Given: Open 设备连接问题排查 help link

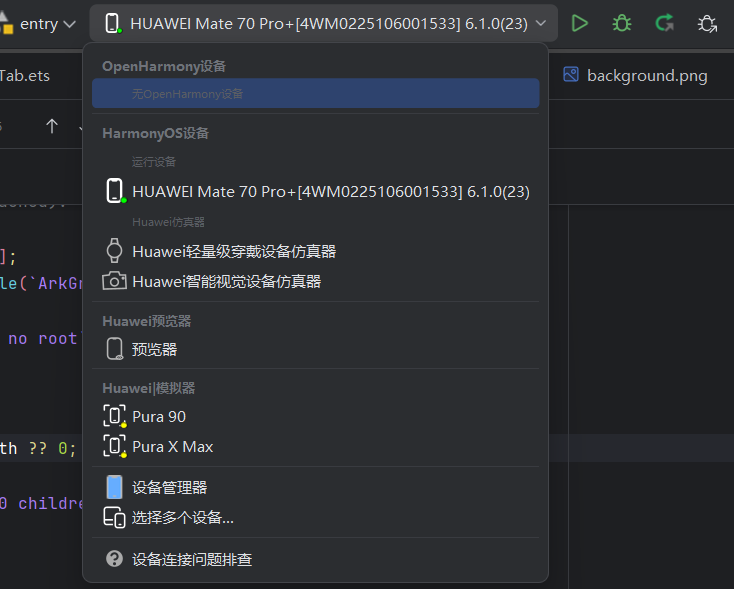Looking at the screenshot, I should point(192,560).
